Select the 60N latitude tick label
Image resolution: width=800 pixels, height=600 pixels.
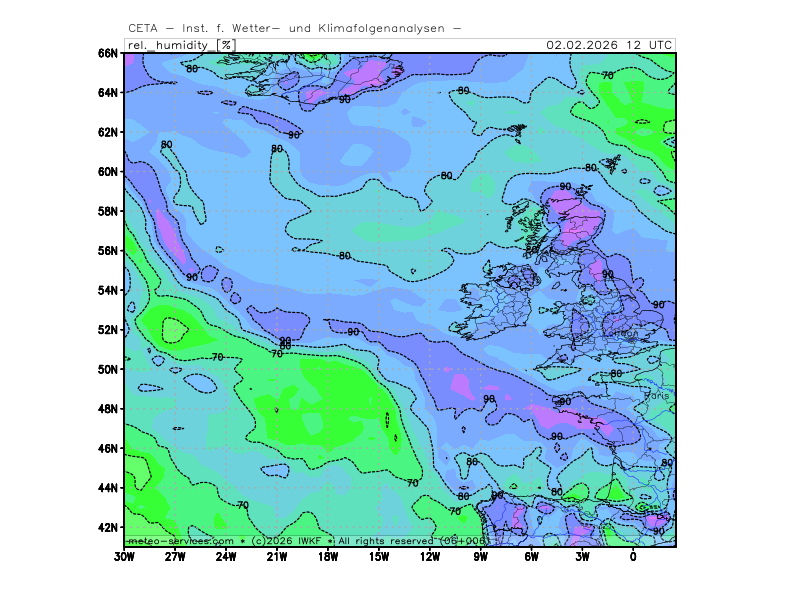coord(107,171)
